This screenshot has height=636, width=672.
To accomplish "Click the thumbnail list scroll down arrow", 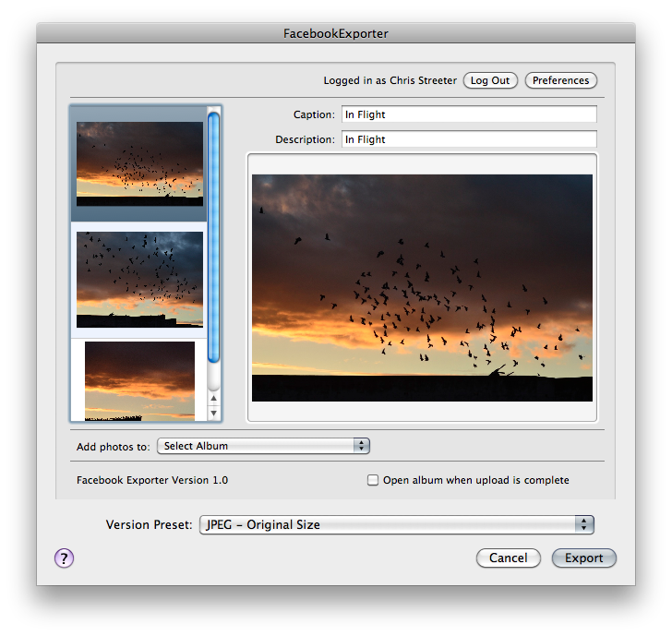I will click(214, 414).
